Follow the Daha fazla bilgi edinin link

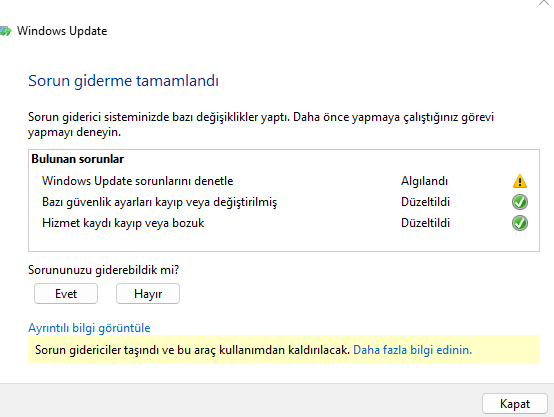click(412, 350)
